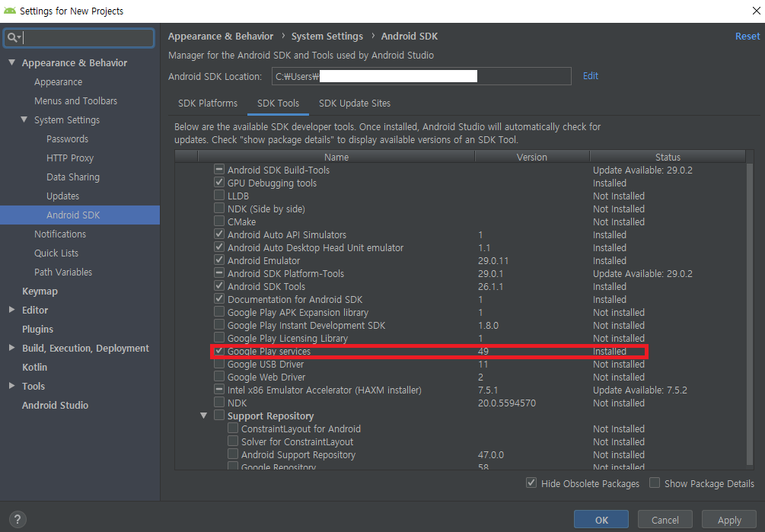Open Plugins settings
The width and height of the screenshot is (765, 532).
[x=37, y=329]
